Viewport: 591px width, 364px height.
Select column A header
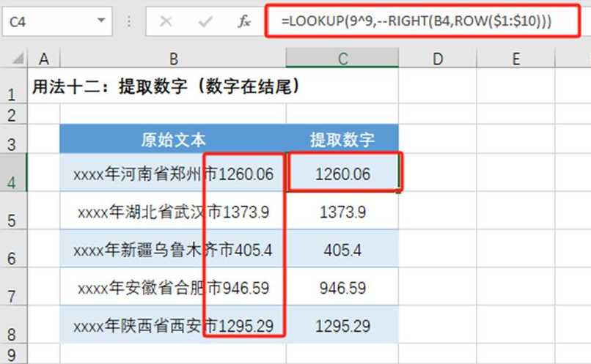pyautogui.click(x=44, y=59)
